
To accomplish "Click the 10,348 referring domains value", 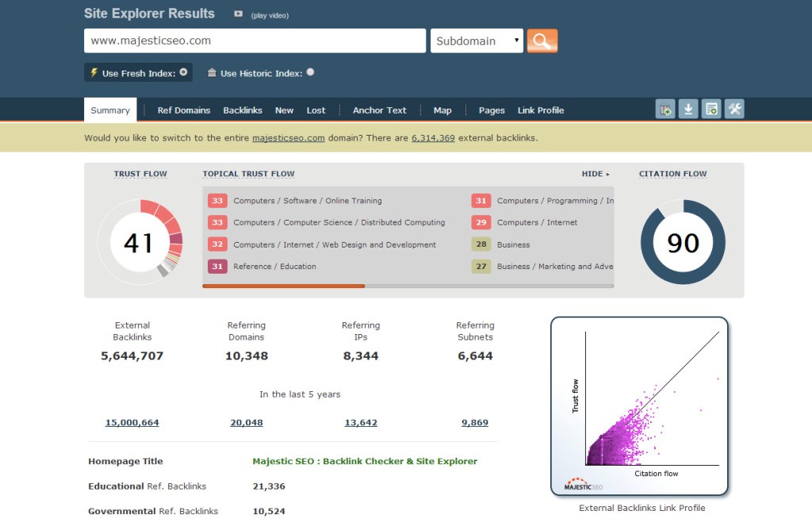I will click(247, 356).
